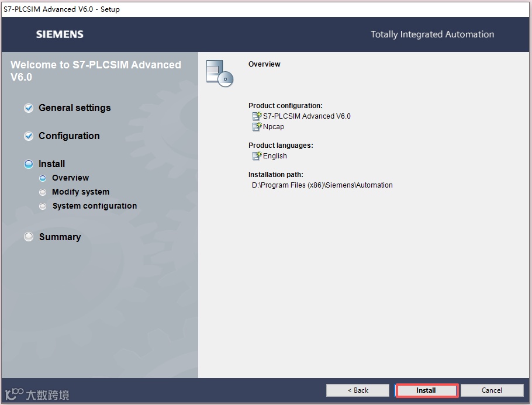This screenshot has width=532, height=405.
Task: Go back with the < Back button
Action: (x=358, y=390)
